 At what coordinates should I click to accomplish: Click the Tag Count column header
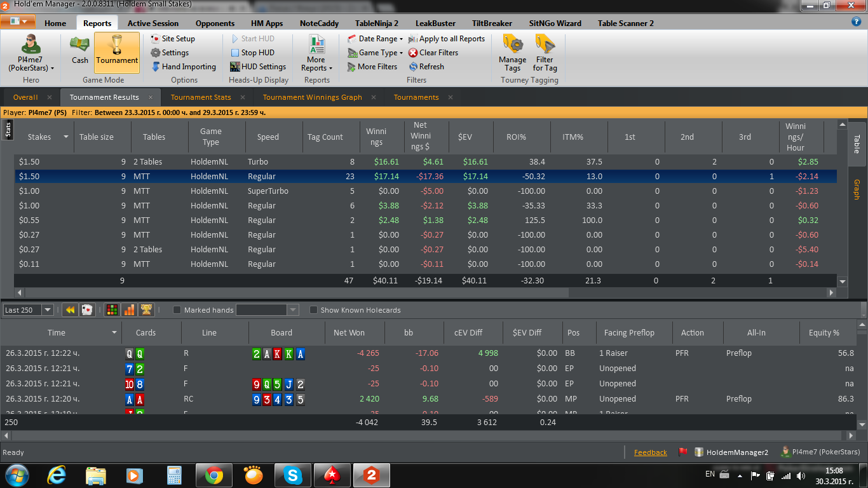tap(325, 137)
